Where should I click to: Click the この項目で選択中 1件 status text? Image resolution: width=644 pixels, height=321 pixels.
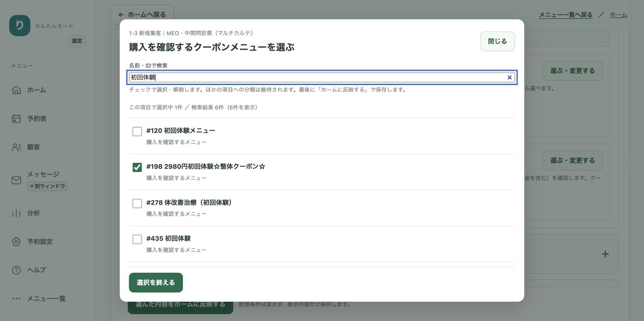tap(155, 107)
